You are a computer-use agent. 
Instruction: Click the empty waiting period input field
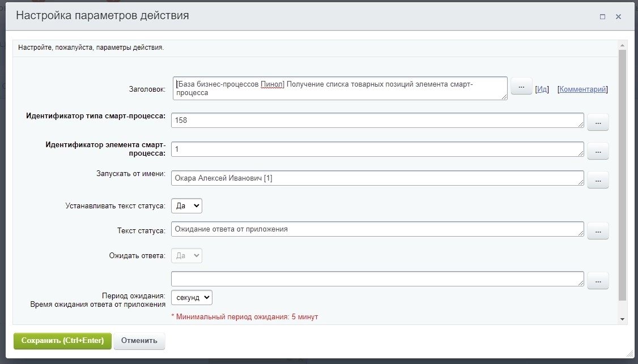pos(377,279)
